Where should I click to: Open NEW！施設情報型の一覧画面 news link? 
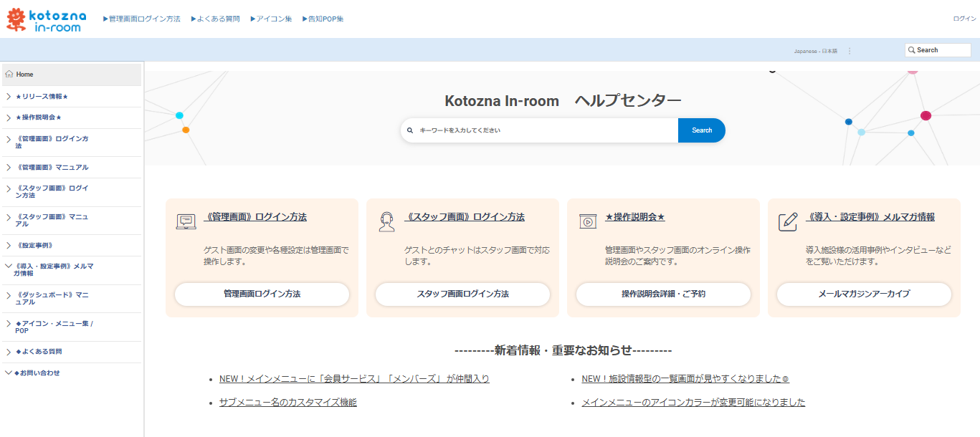click(x=685, y=378)
